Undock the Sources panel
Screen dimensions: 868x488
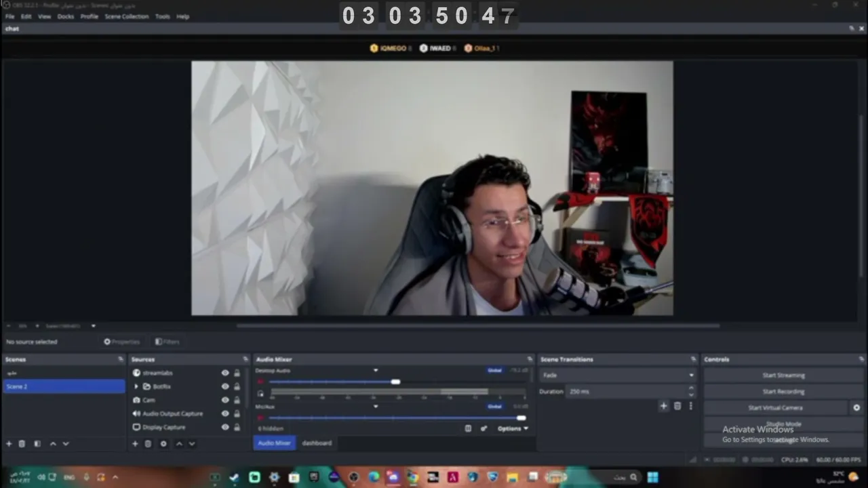(245, 359)
